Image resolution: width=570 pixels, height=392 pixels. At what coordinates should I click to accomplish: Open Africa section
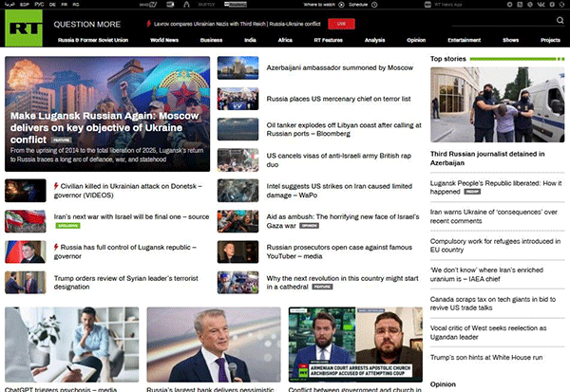point(285,40)
